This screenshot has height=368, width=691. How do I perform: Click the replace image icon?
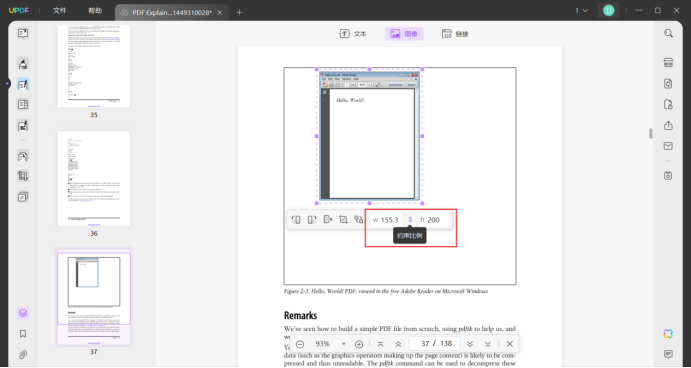click(x=359, y=219)
